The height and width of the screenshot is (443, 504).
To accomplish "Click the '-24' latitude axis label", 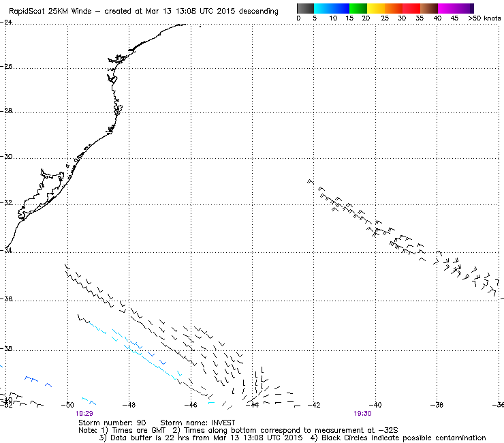I will tap(6, 22).
